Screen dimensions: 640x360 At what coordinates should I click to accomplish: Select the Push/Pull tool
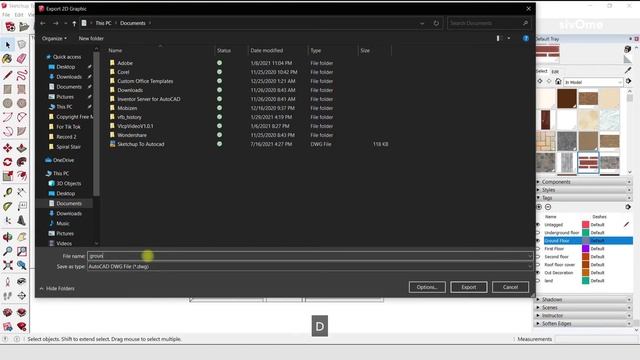(x=22, y=148)
